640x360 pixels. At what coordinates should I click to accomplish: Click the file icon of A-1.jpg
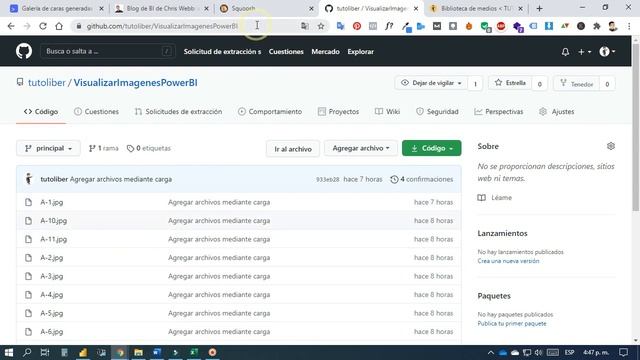(28, 202)
